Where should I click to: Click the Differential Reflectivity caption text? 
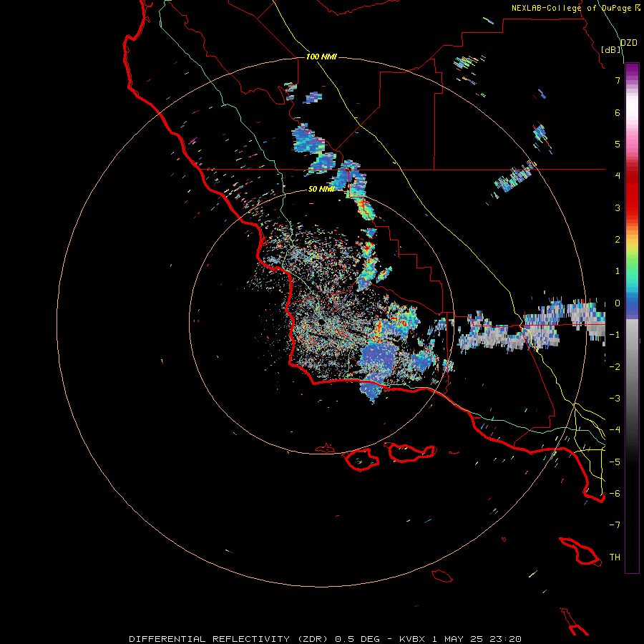coord(326,639)
